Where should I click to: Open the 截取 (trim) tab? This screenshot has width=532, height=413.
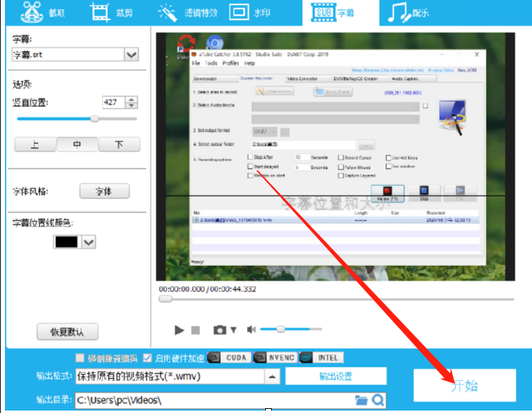coord(42,12)
